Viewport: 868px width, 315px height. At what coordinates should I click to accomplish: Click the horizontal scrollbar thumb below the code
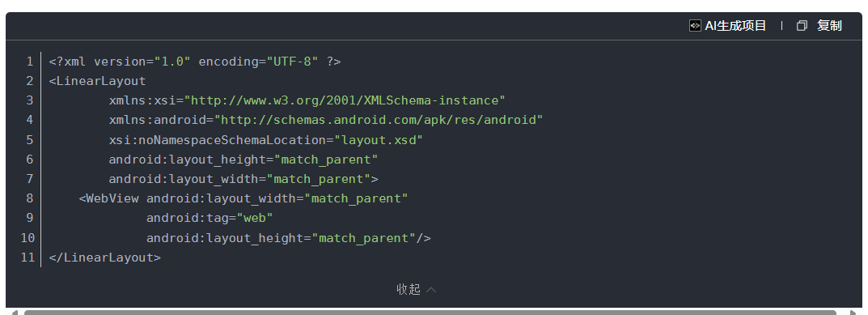point(430,313)
